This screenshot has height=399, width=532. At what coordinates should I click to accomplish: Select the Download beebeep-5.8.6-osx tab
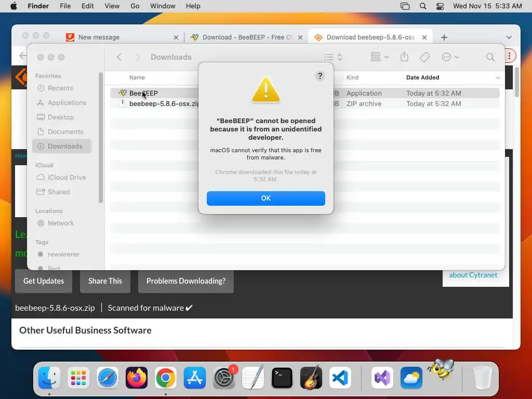pyautogui.click(x=370, y=37)
